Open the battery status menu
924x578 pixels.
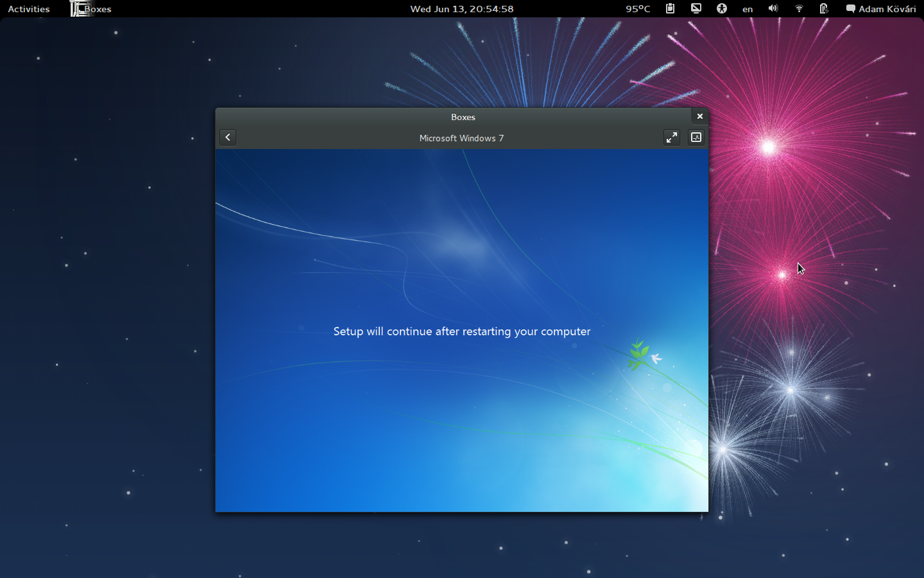coord(824,8)
